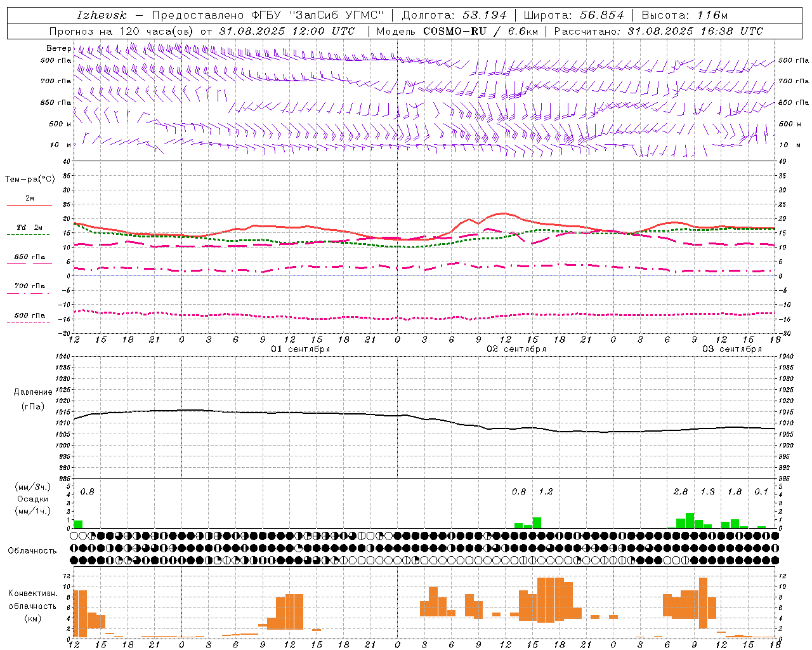Screen dimensions: 812x650
Task: Click the Тем-ра(°C) temperature panel label
Action: pos(30,180)
